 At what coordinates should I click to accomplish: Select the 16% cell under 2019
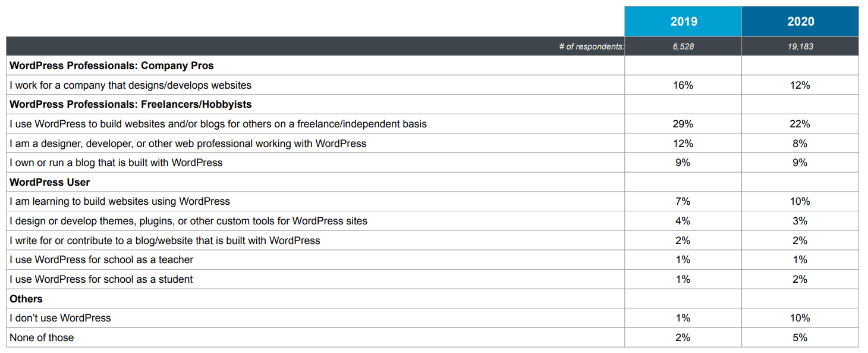[683, 85]
